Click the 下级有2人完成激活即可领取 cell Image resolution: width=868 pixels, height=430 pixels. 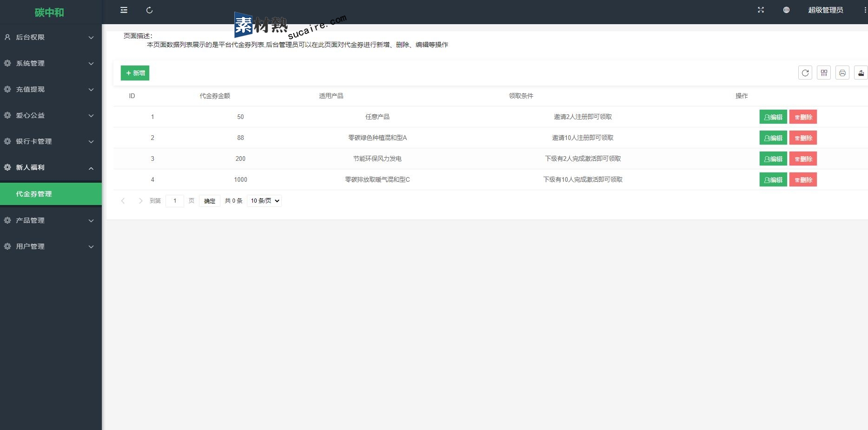pos(583,159)
